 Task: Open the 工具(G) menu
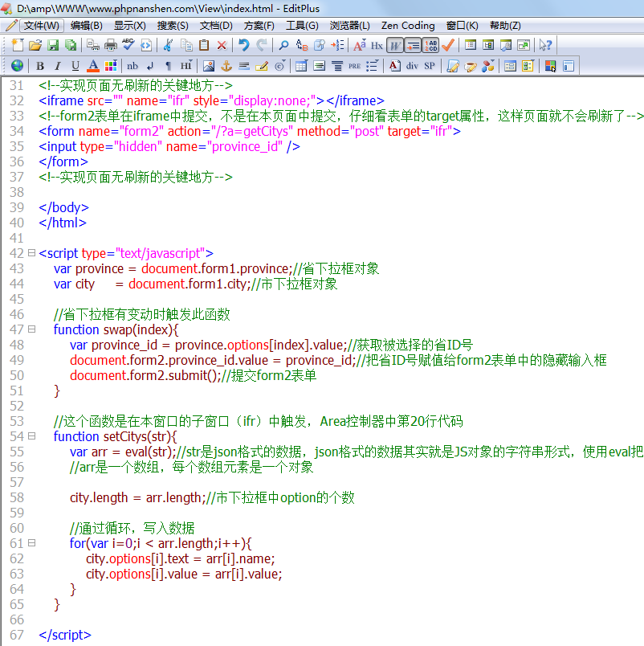click(302, 26)
